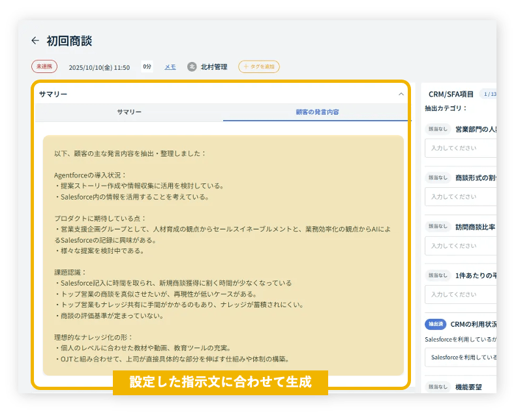This screenshot has width=518, height=420.
Task: Click the CRM/SFA項目 count badge
Action: click(x=487, y=94)
